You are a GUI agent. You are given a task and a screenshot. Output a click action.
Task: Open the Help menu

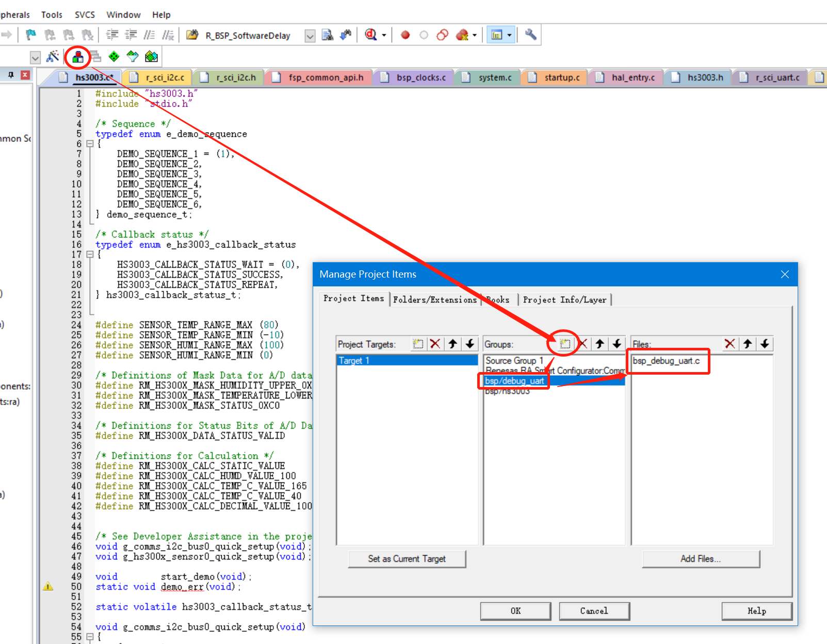[x=161, y=14]
